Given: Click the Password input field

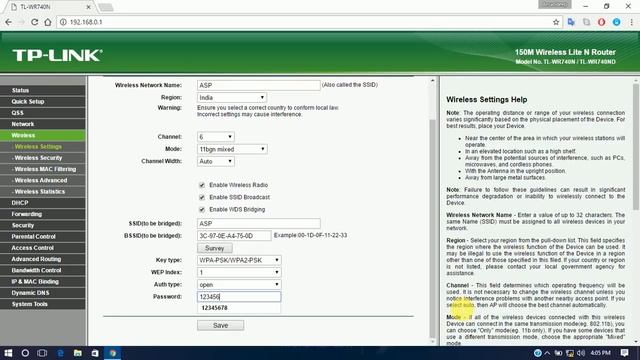Looking at the screenshot, I should (239, 297).
